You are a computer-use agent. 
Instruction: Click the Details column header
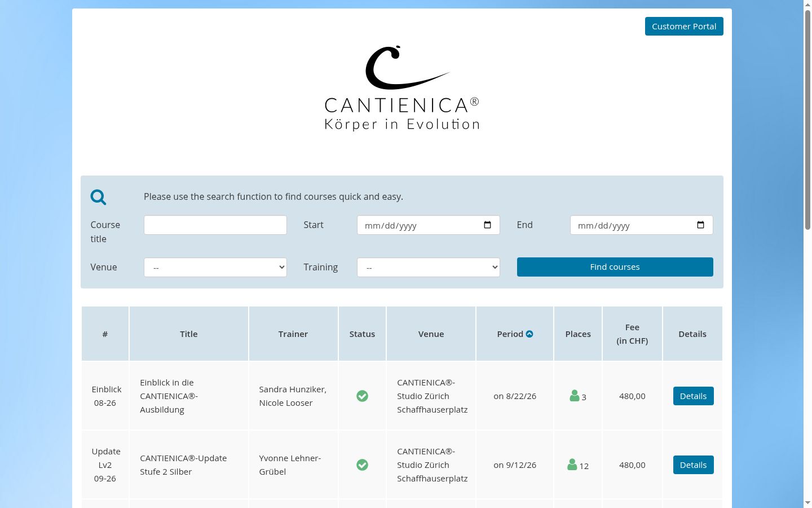(692, 334)
